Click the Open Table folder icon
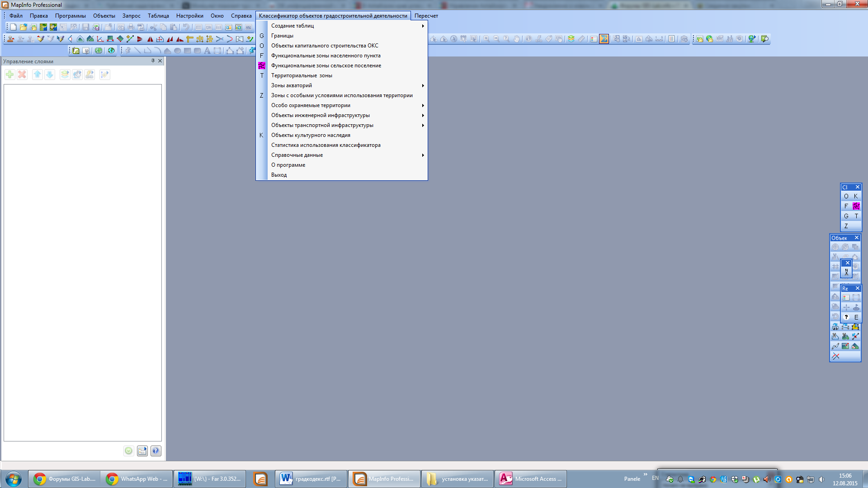 24,27
